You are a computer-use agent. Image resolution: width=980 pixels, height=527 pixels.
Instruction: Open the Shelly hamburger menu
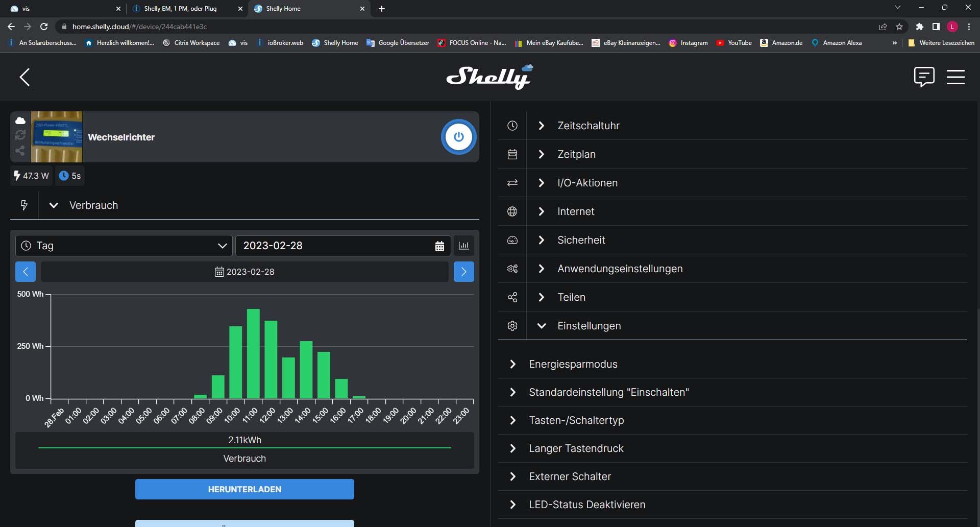point(955,77)
